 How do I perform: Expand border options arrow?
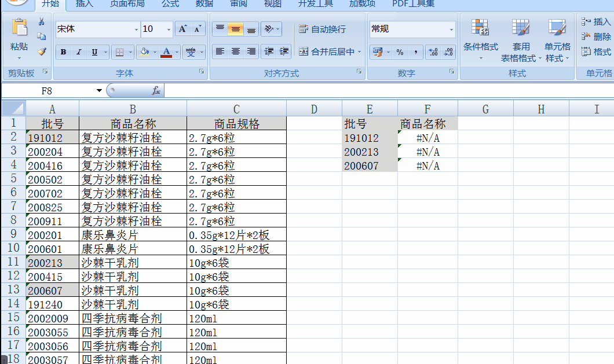pos(130,52)
